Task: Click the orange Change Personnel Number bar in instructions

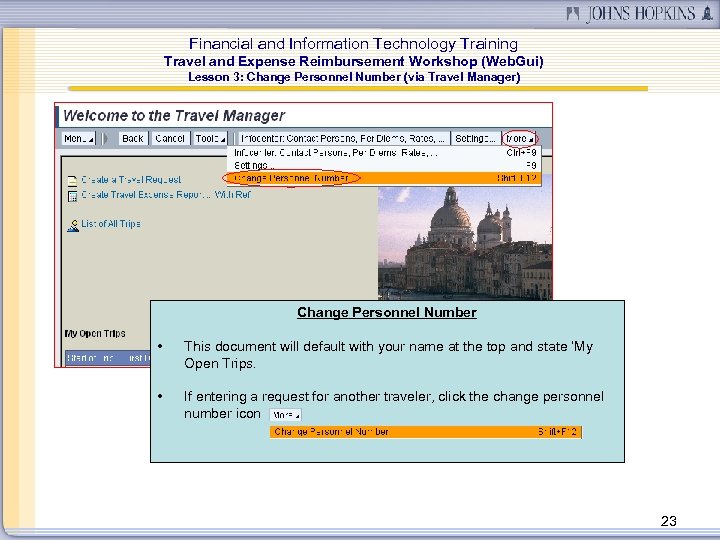Action: 426,432
